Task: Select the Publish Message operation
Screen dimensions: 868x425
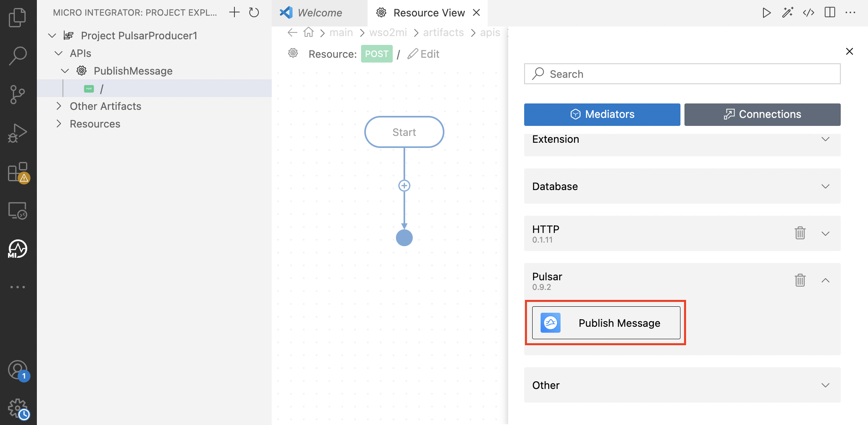Action: pyautogui.click(x=606, y=323)
